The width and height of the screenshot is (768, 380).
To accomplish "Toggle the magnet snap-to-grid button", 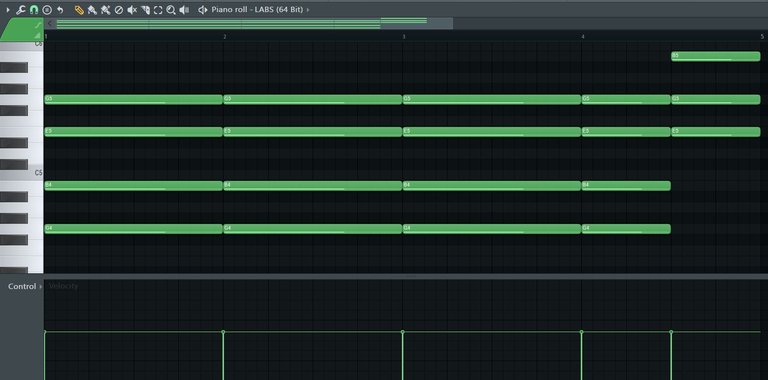I will 34,10.
